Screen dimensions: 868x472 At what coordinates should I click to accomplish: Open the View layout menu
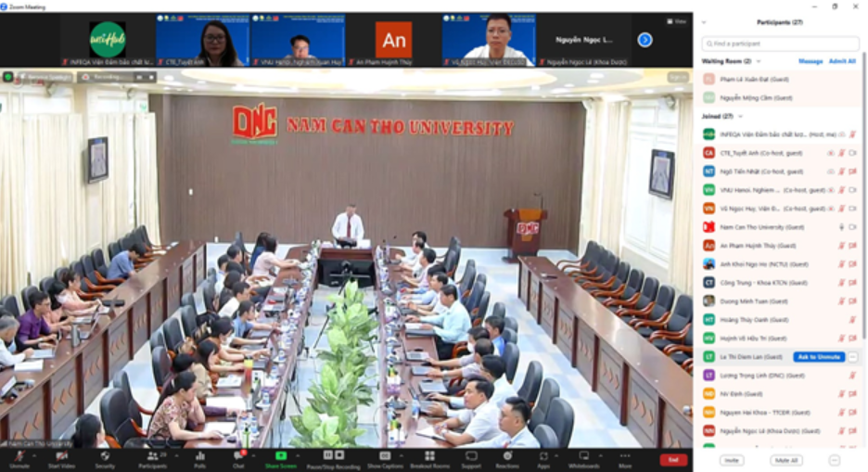click(676, 21)
